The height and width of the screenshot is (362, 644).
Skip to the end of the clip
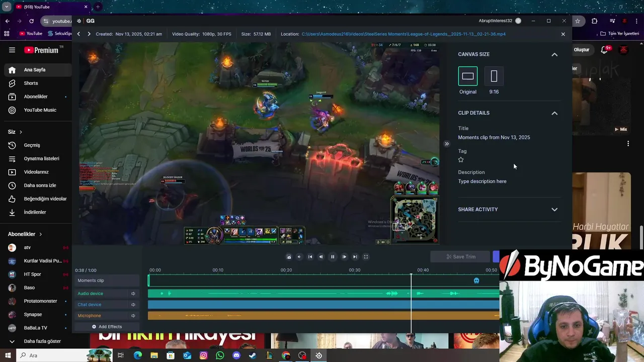[355, 257]
